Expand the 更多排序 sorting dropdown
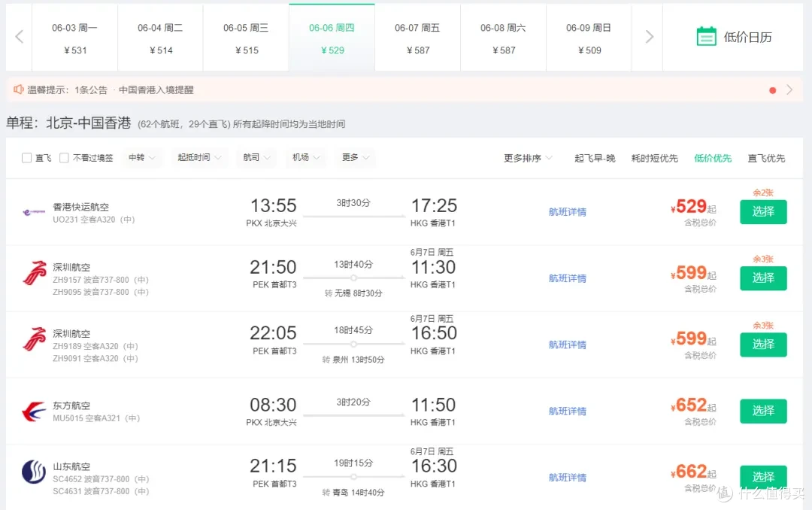The image size is (812, 510). [529, 158]
